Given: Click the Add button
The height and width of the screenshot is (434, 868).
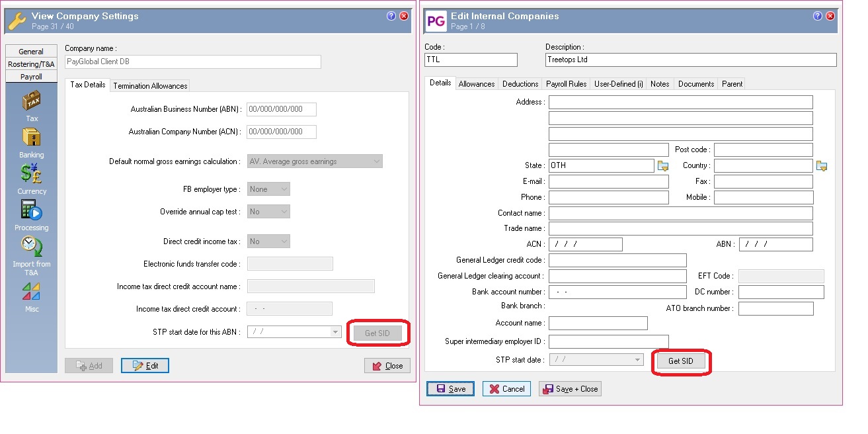Looking at the screenshot, I should (x=89, y=365).
